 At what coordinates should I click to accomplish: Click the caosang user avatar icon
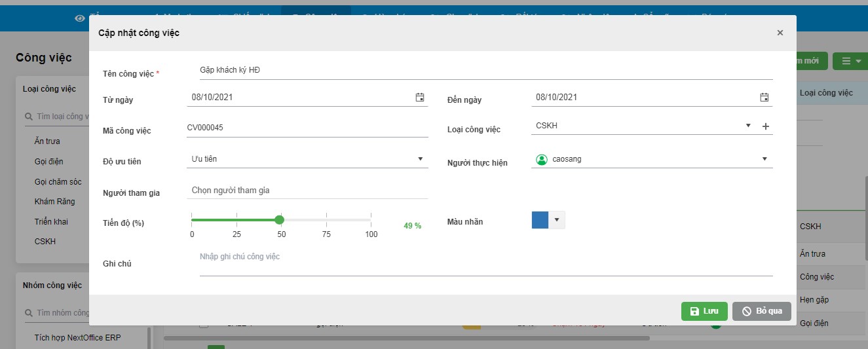(x=542, y=159)
